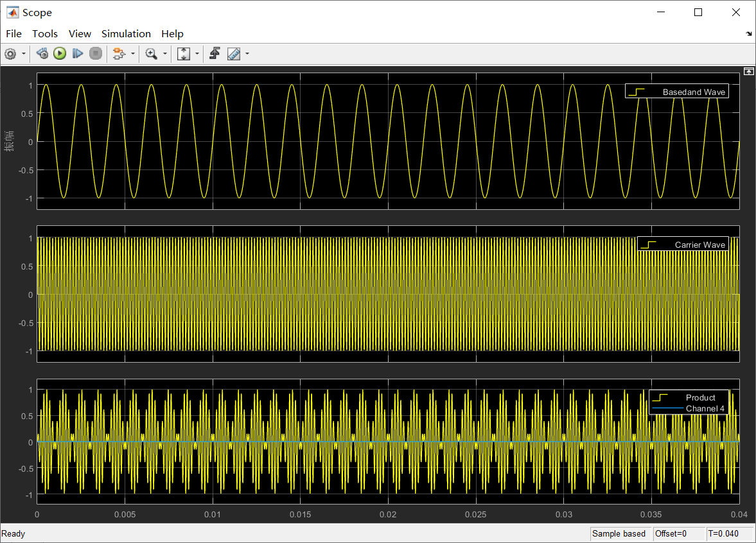Expand the dropdown next to block highlight icon

[132, 54]
